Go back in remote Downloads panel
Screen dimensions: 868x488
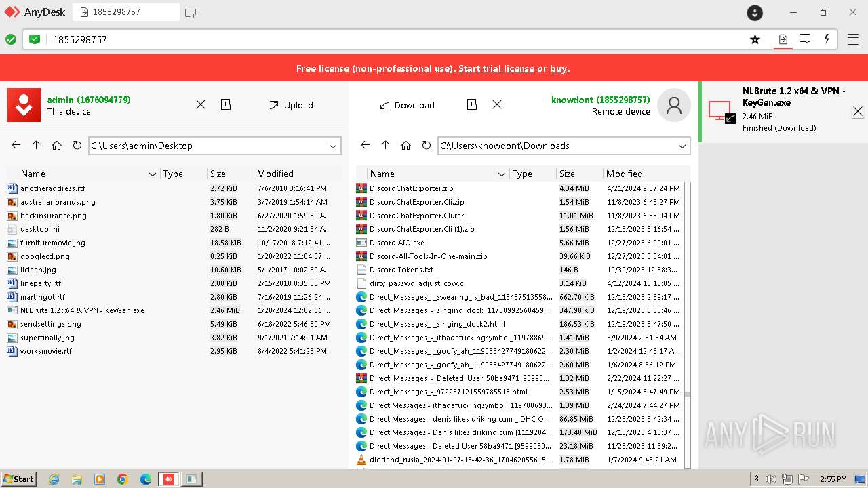click(x=366, y=145)
